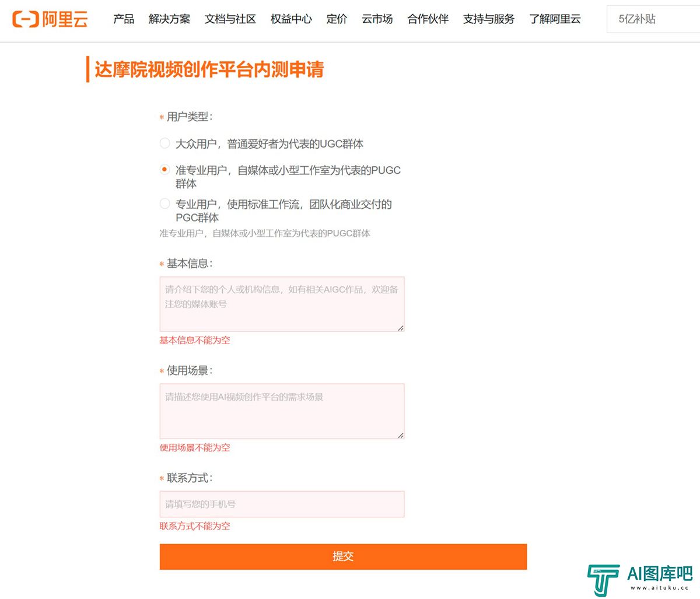The height and width of the screenshot is (599, 700).
Task: Click the 使用场景 field label
Action: (190, 370)
